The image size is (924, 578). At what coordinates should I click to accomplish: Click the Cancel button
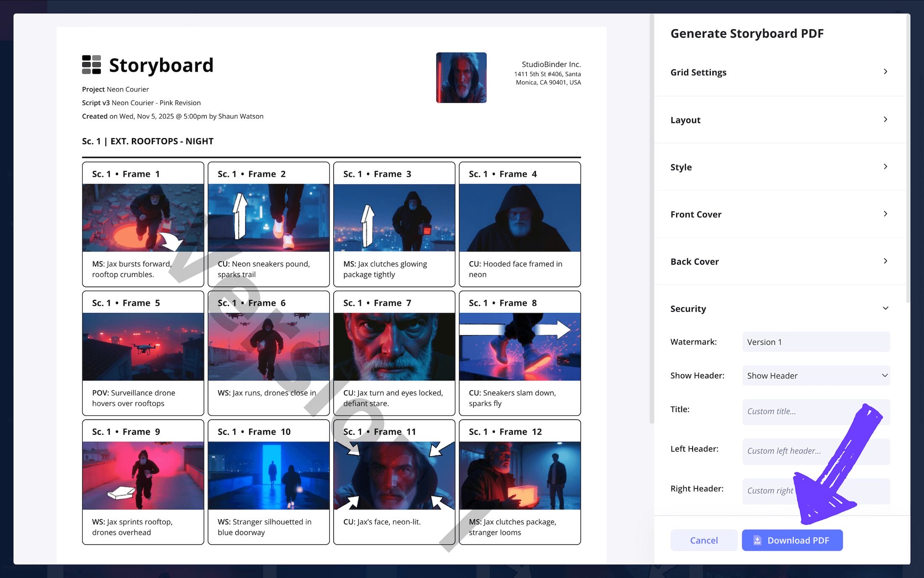coord(703,540)
